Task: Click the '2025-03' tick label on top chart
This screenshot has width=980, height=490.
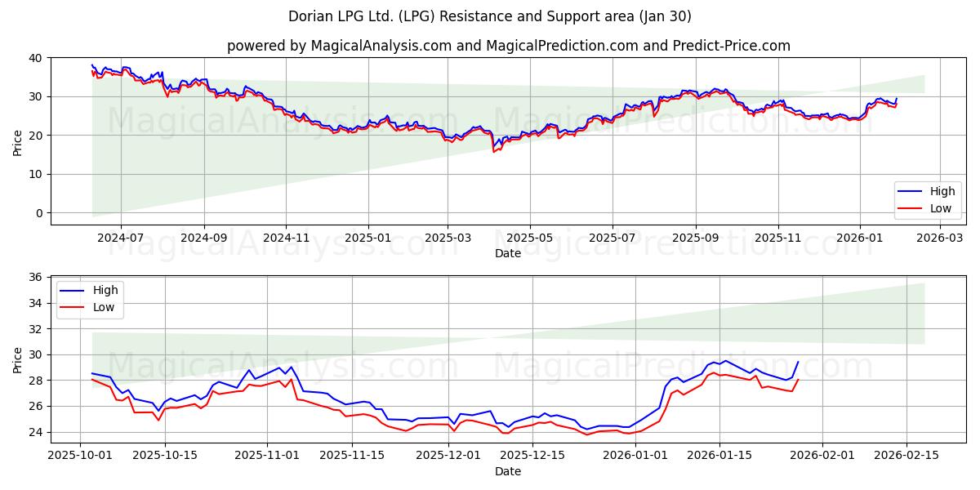Action: 448,238
